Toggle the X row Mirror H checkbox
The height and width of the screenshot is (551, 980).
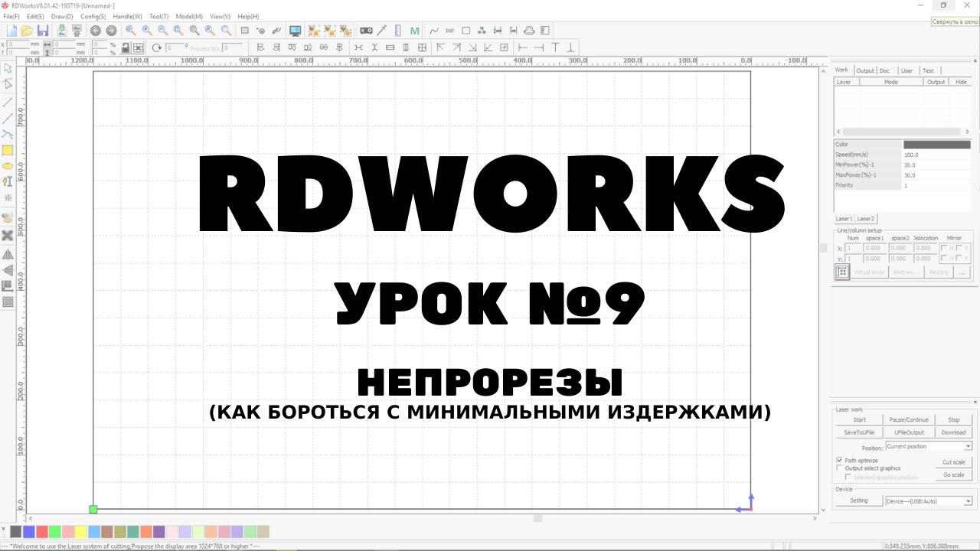point(943,248)
